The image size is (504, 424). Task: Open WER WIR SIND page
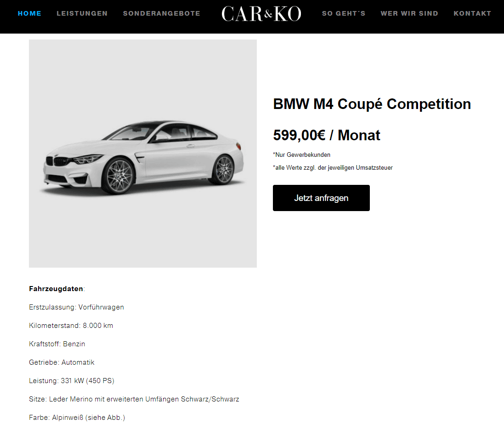click(409, 13)
